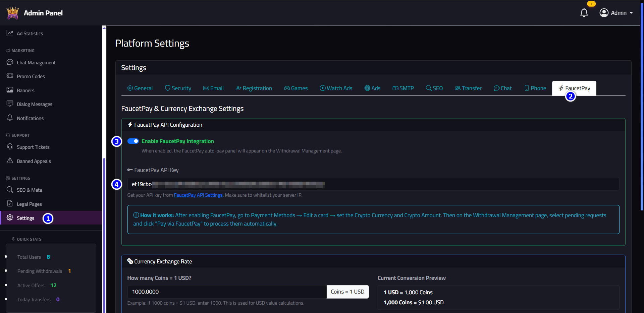Disable the Enable FaucetPay Integration toggle
This screenshot has width=644, height=313.
point(133,141)
